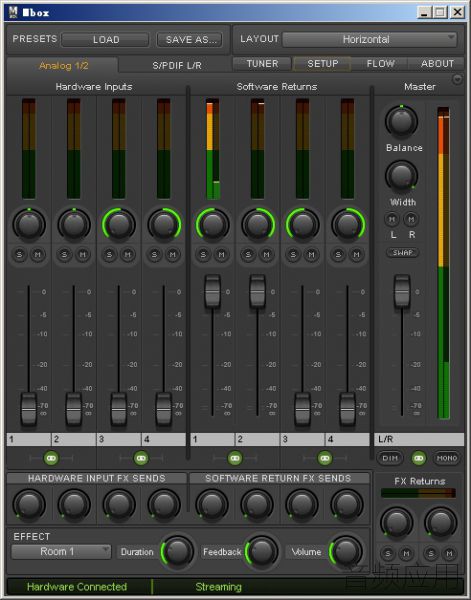
Task: Toggle the master L/R stereo link icon
Action: click(x=419, y=458)
